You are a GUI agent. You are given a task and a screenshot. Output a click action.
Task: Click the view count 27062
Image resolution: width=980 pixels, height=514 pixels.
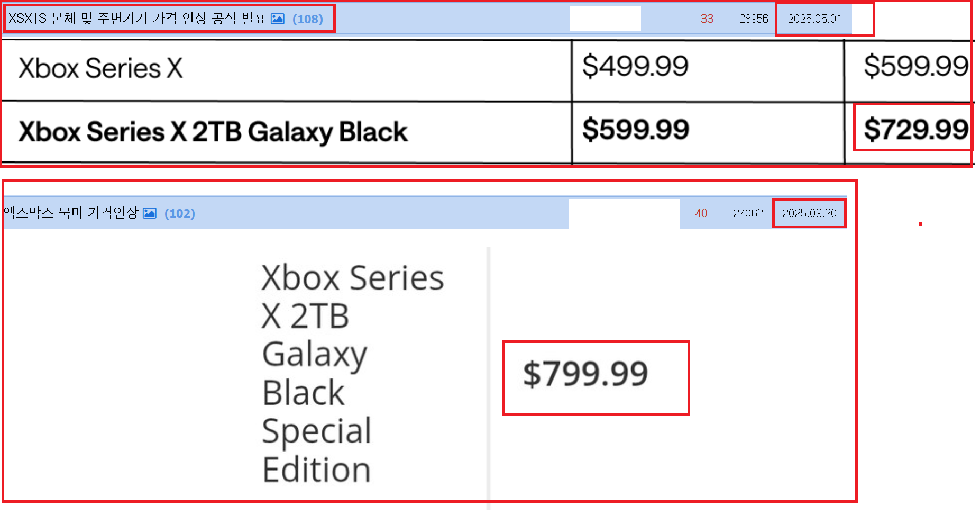click(x=748, y=213)
